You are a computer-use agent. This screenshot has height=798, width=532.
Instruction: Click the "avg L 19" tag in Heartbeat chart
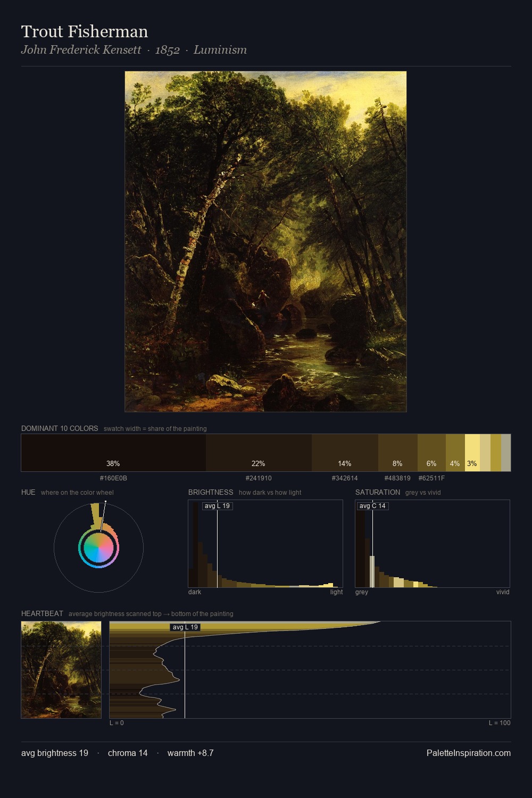(185, 627)
